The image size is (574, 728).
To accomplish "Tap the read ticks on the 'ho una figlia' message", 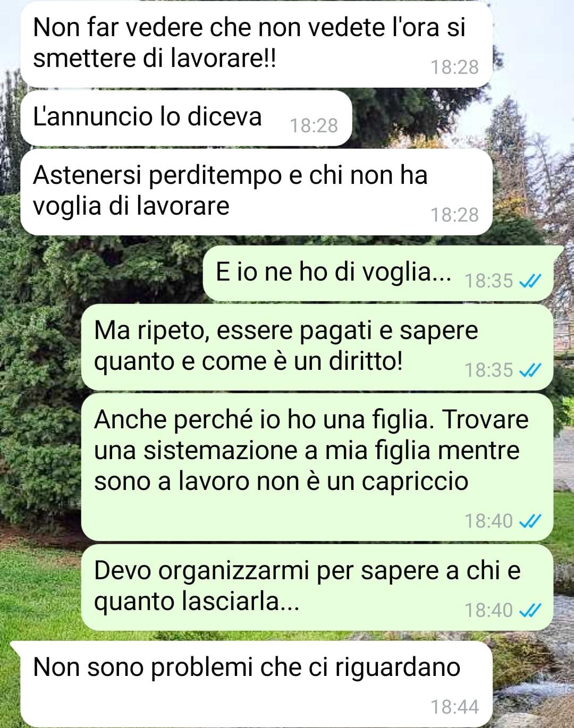I will point(530,521).
